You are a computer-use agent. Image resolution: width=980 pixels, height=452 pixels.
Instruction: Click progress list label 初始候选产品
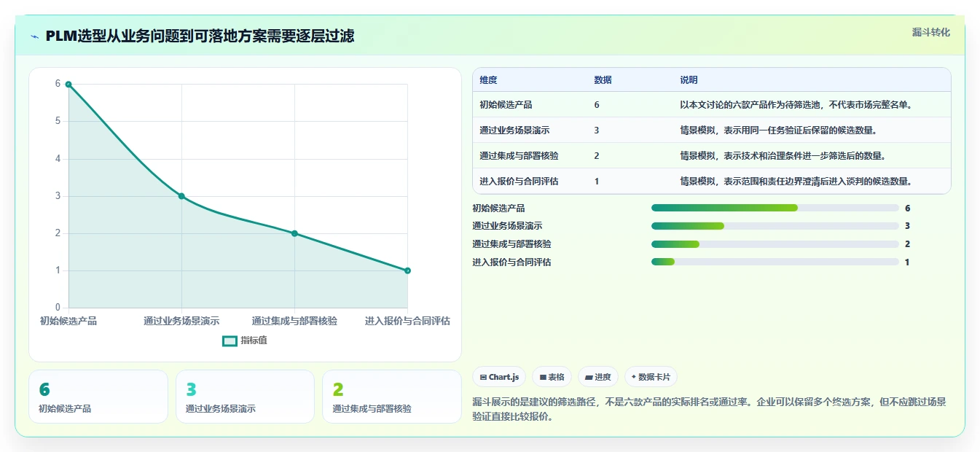498,209
